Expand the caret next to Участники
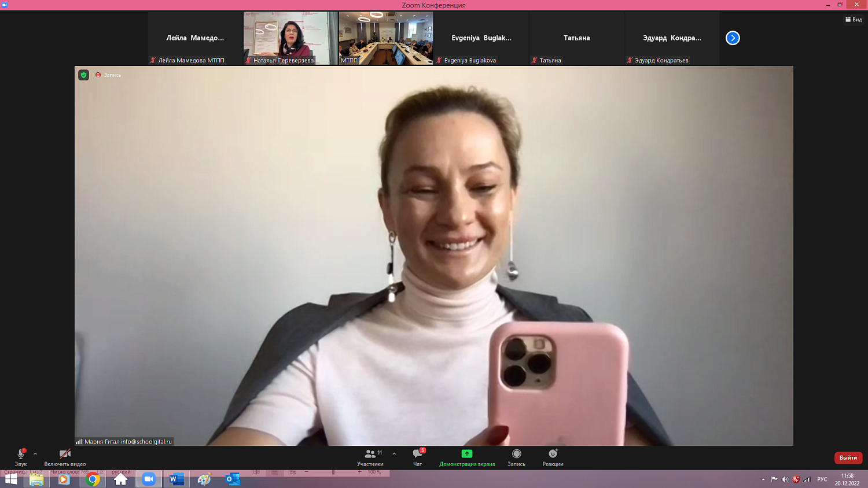868x488 pixels. (394, 454)
